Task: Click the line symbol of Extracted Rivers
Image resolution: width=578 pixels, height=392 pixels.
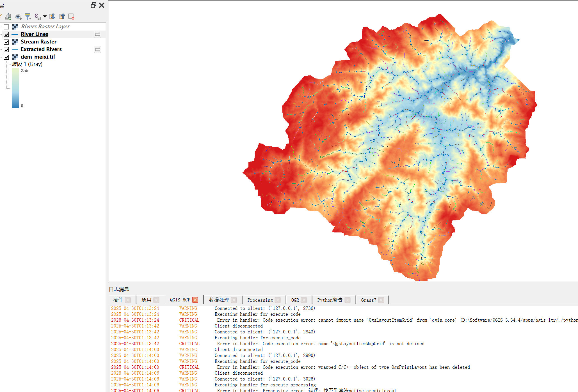Action: coord(15,49)
